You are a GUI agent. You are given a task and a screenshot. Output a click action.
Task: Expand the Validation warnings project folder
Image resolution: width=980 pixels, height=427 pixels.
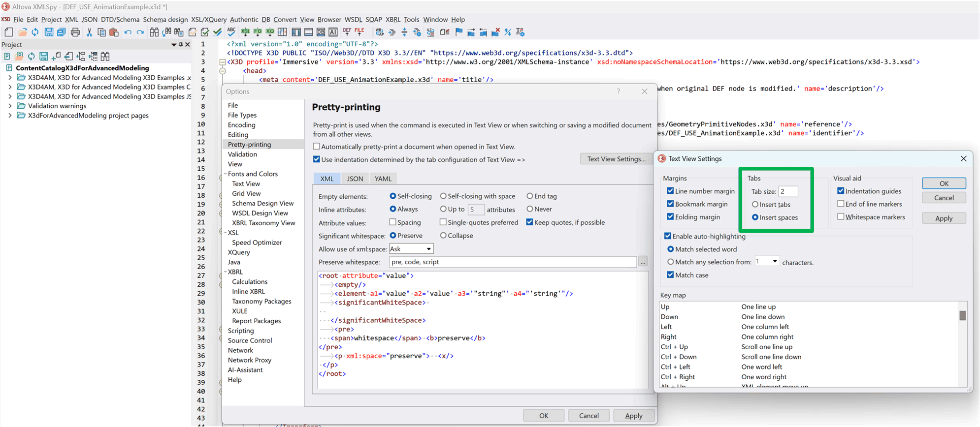(10, 106)
